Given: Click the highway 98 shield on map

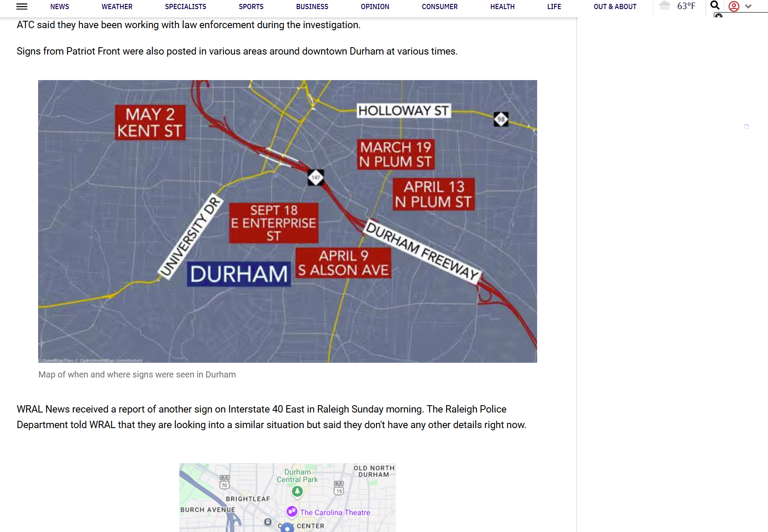Looking at the screenshot, I should pyautogui.click(x=501, y=119).
